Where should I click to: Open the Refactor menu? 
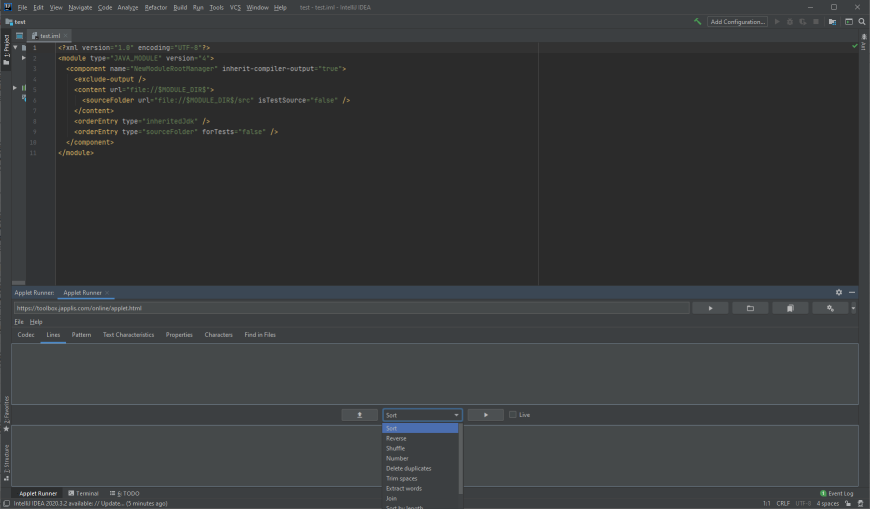click(155, 7)
